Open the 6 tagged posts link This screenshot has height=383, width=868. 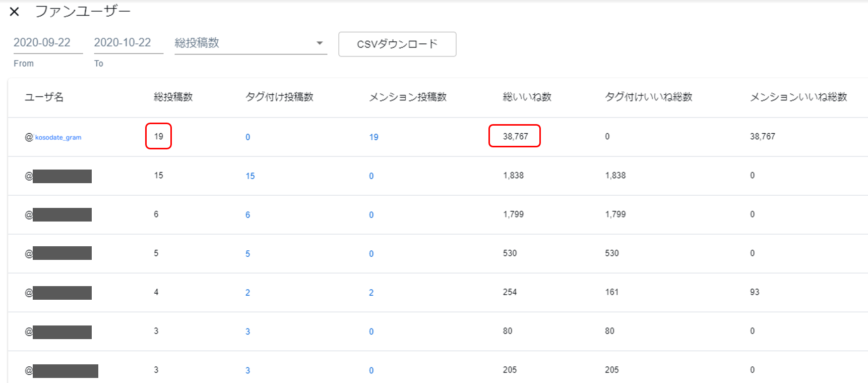pos(247,215)
